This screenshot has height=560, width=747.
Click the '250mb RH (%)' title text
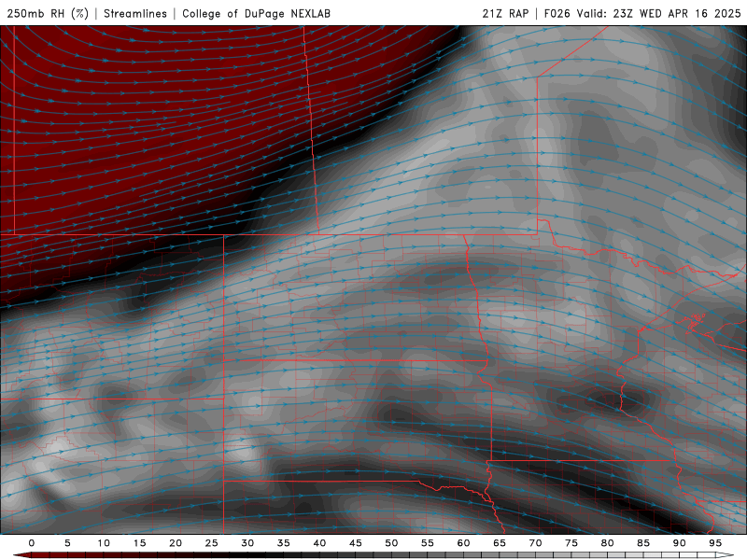click(x=48, y=13)
